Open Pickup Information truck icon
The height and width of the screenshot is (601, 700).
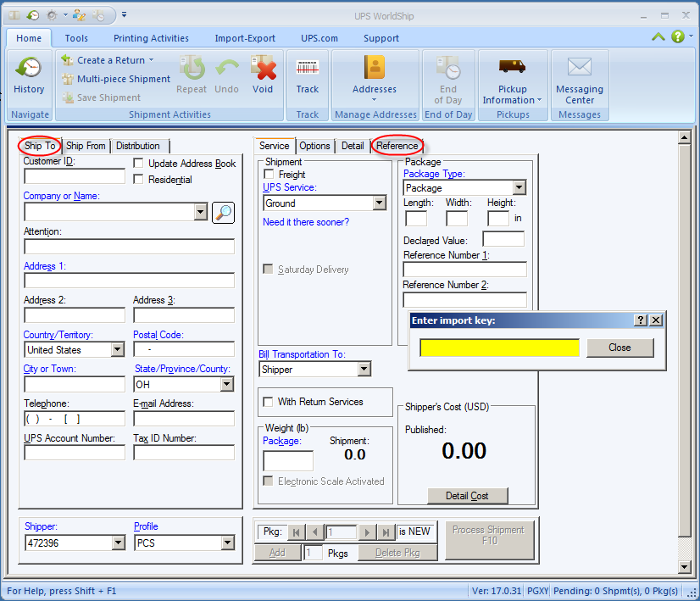click(512, 66)
